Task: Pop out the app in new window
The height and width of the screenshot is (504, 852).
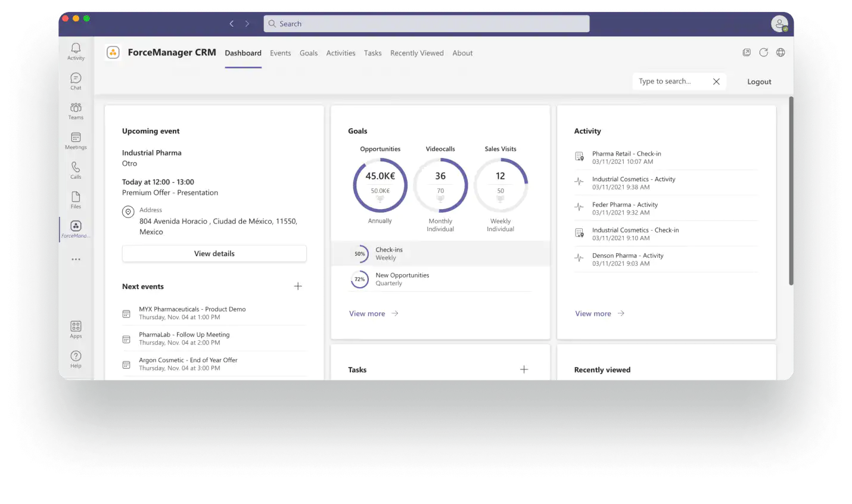Action: [747, 52]
